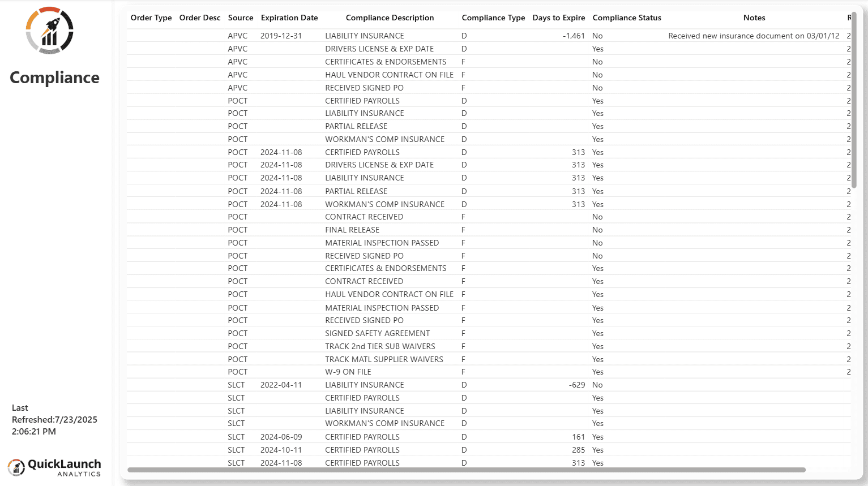The width and height of the screenshot is (868, 486).
Task: Select the Yes status in the W-9 ON FILE row
Action: (x=598, y=372)
